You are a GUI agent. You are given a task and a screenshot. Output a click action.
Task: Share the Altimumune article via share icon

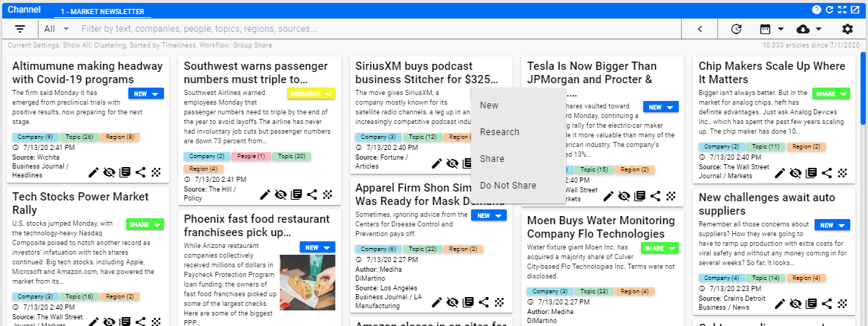[141, 172]
